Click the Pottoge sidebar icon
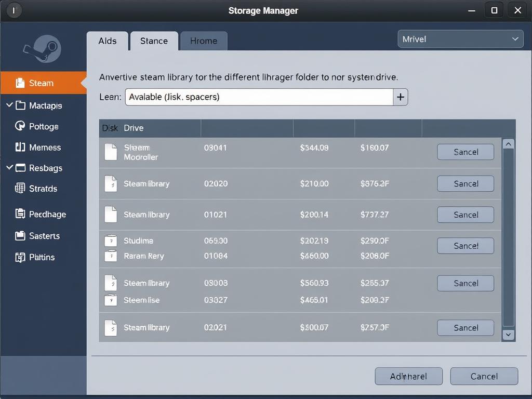Viewport: 532px width, 399px height. coord(20,126)
